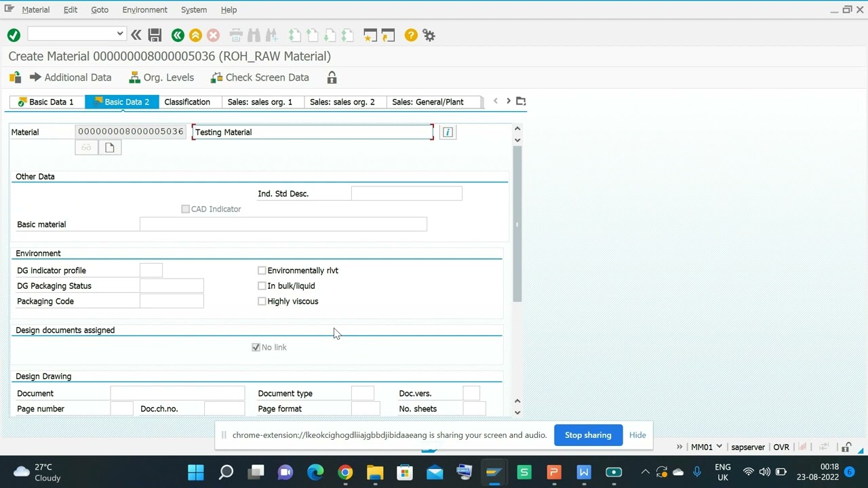Image resolution: width=868 pixels, height=488 pixels.
Task: Click Check Screen Data
Action: (260, 77)
